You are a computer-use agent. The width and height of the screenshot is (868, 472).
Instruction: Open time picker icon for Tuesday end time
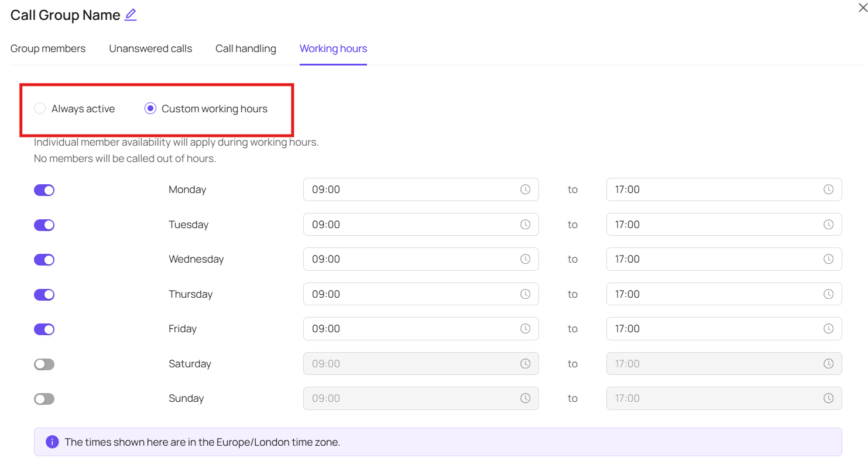[829, 225]
